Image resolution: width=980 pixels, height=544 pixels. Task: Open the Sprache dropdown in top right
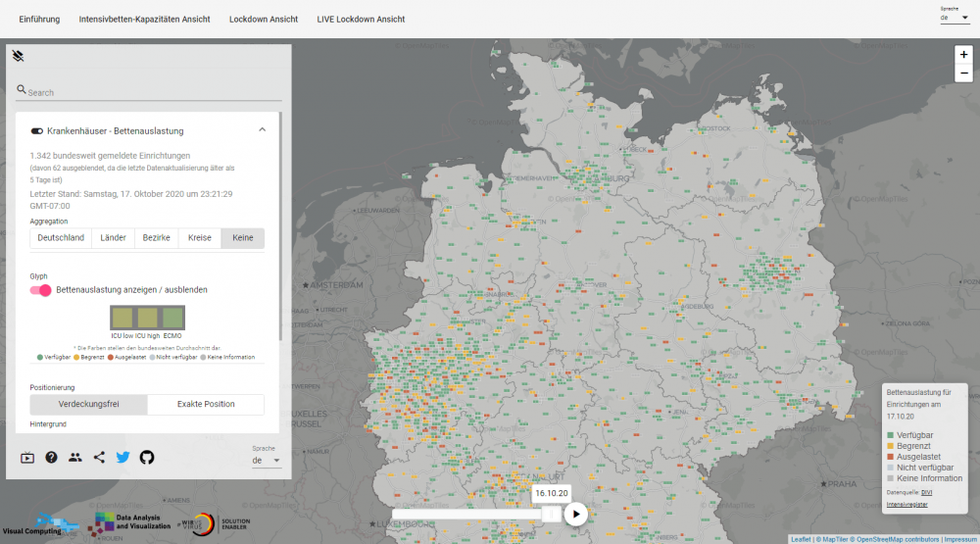click(x=954, y=18)
